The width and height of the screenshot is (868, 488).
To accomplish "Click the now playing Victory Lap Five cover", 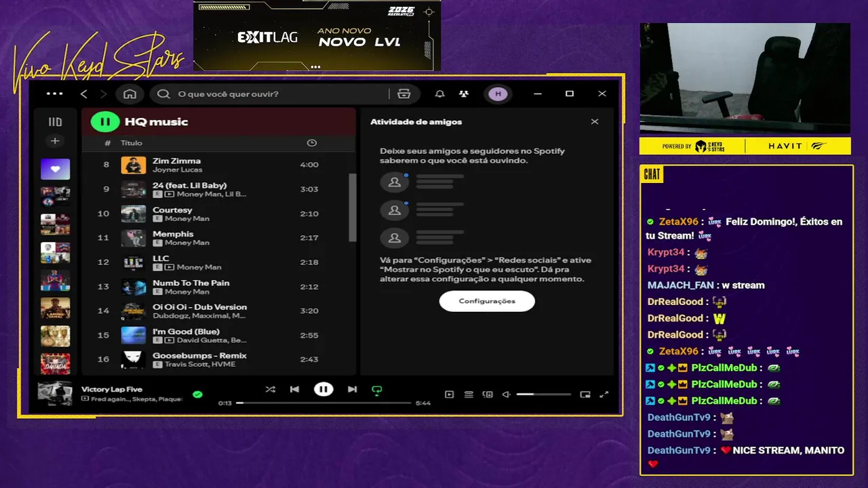I will [55, 393].
